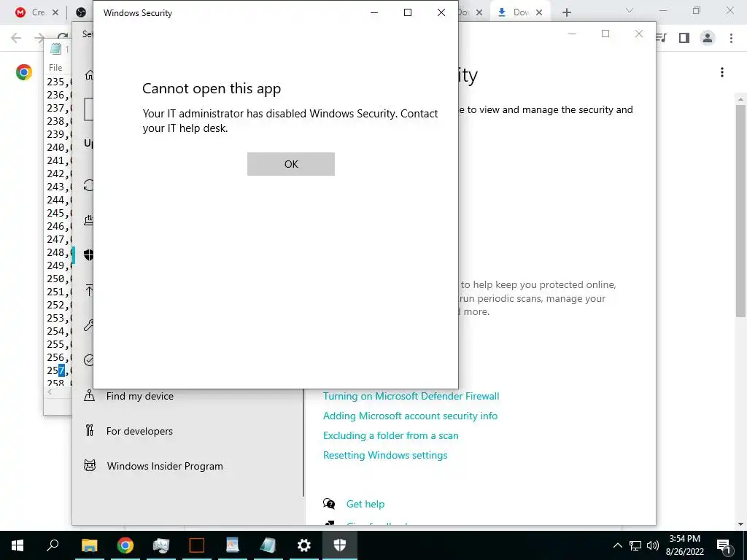The image size is (747, 560).
Task: Open Chrome tab search dropdown
Action: [x=630, y=10]
